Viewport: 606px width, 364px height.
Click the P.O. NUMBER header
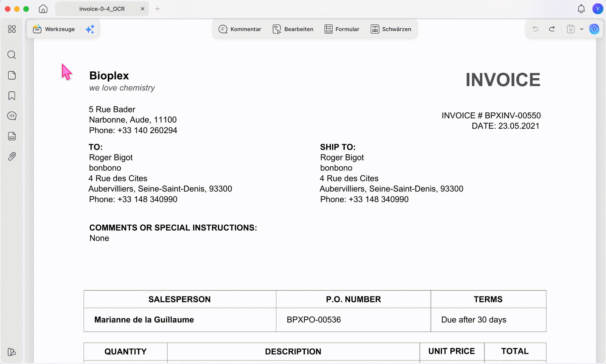coord(353,299)
